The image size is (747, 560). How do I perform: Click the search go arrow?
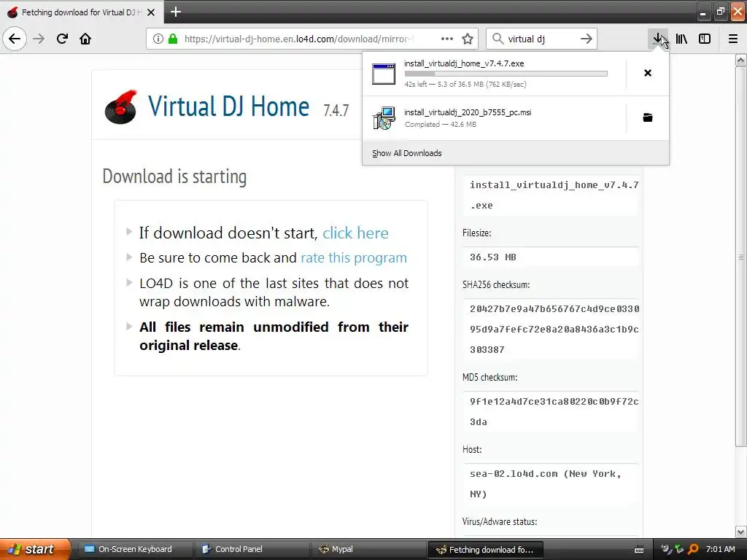tap(587, 39)
